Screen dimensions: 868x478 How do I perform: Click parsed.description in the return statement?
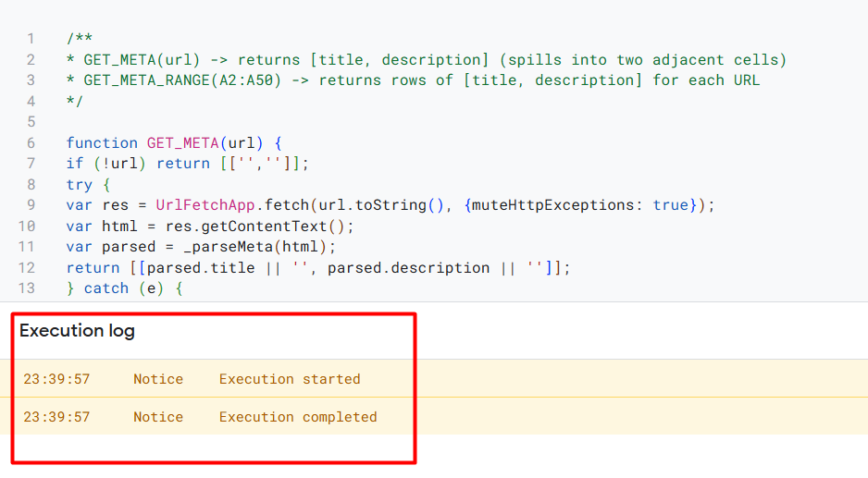click(x=408, y=268)
